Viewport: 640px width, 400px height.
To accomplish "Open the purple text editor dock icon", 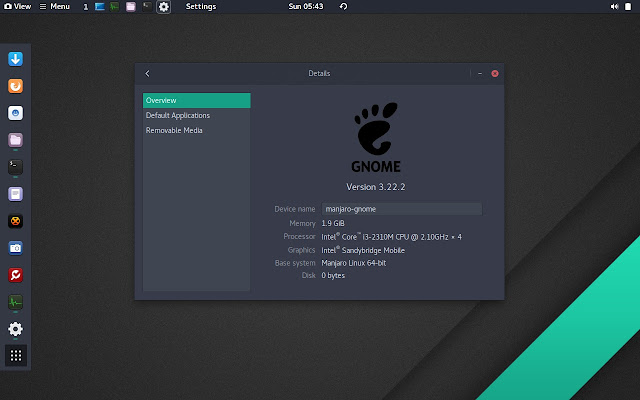I will pos(16,194).
